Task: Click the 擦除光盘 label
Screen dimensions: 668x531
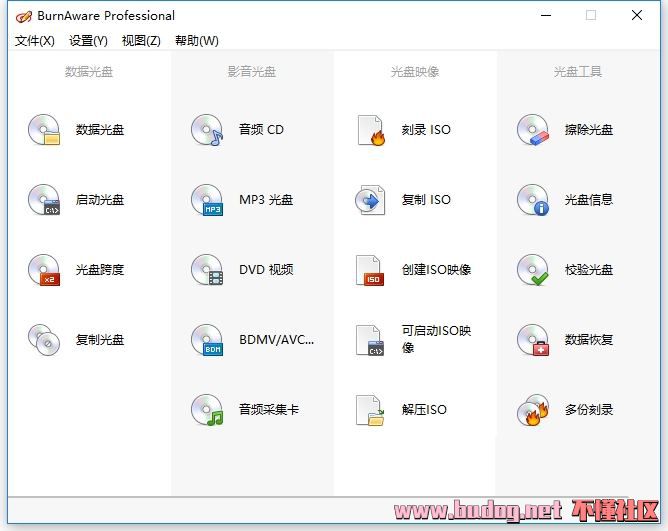Action: coord(589,130)
